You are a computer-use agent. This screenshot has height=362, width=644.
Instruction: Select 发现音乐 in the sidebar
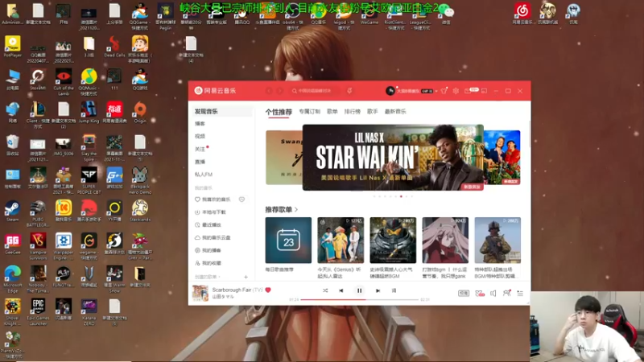coord(222,111)
